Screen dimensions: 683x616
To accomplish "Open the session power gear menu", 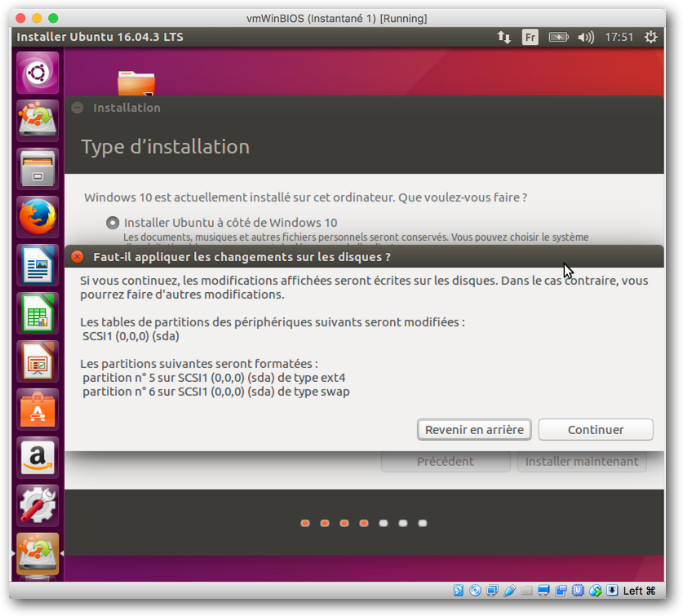I will tap(650, 37).
